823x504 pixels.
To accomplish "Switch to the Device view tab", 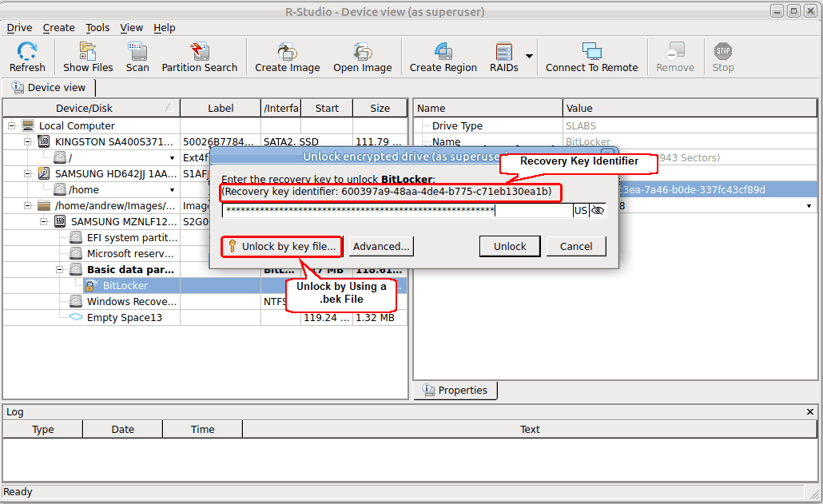I will coord(49,88).
